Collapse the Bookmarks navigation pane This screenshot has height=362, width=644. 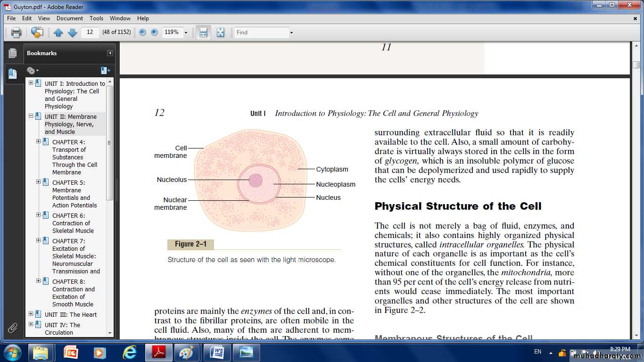pyautogui.click(x=110, y=53)
